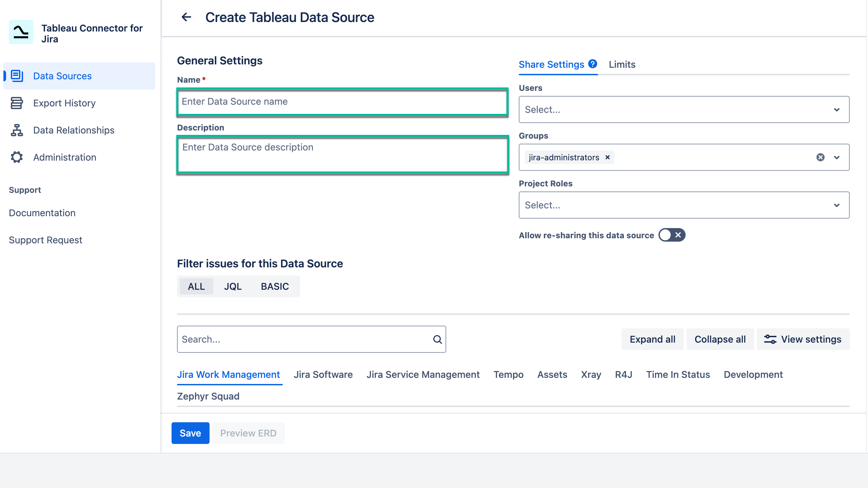The height and width of the screenshot is (488, 868).
Task: Click the Data Relationships hierarchy icon
Action: click(17, 130)
